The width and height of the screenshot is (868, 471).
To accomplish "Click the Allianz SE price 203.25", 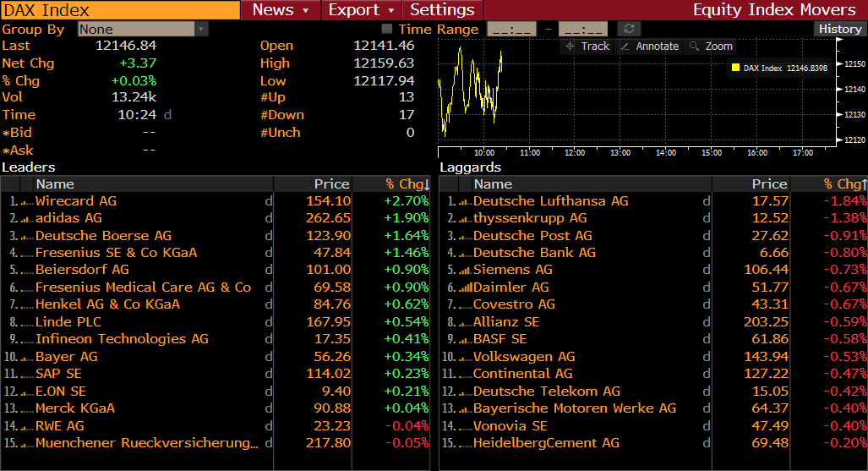I will pos(766,322).
